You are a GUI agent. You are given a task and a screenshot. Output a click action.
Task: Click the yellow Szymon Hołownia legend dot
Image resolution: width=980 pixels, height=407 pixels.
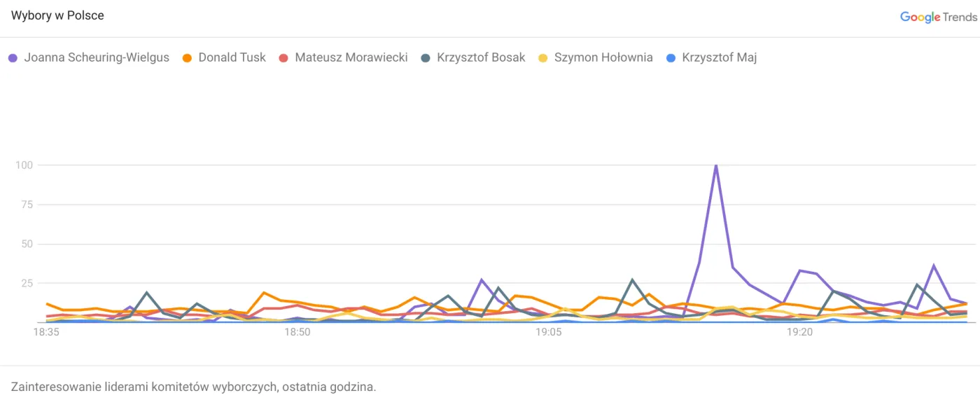pos(543,58)
